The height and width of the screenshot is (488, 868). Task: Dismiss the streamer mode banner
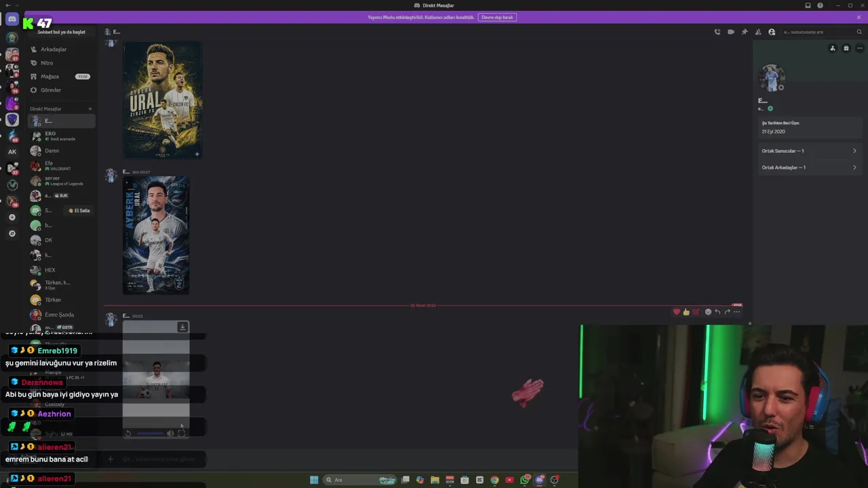click(x=859, y=17)
